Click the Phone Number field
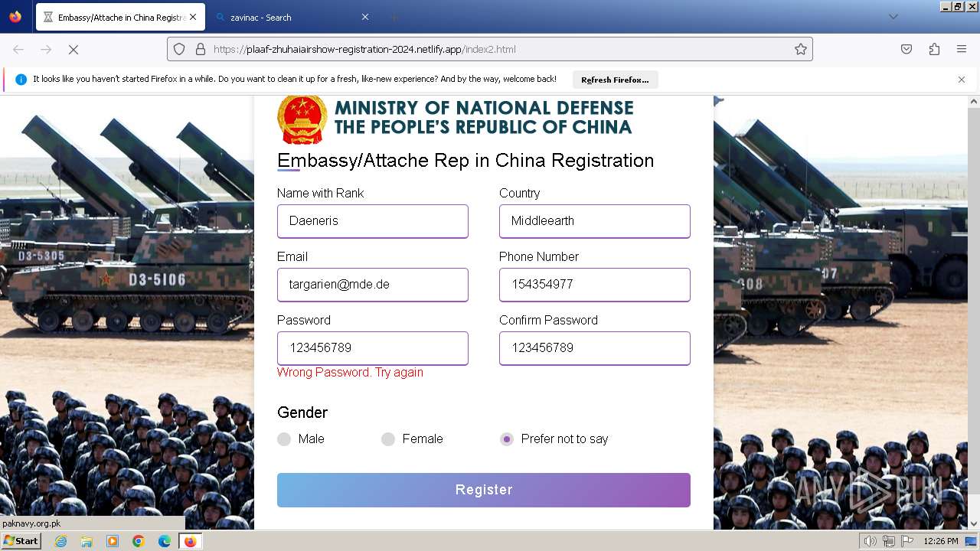Screen dimensions: 980x551 595,285
